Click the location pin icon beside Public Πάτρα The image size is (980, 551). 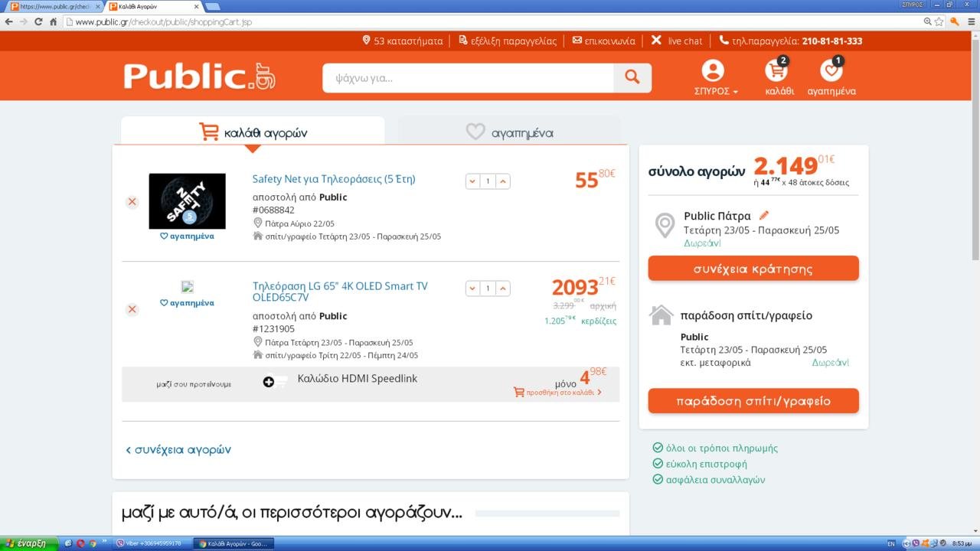(665, 227)
